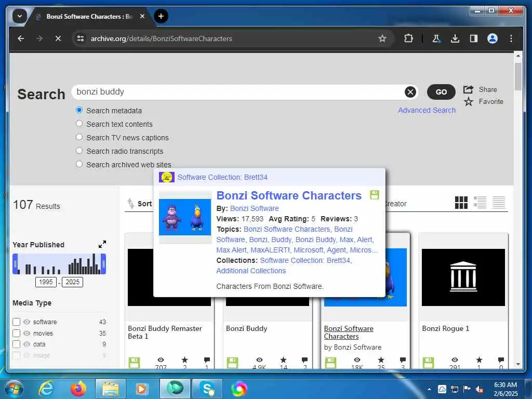Viewport: 532px width, 399px height.
Task: Toggle eye icon for movies filter
Action: 27,333
